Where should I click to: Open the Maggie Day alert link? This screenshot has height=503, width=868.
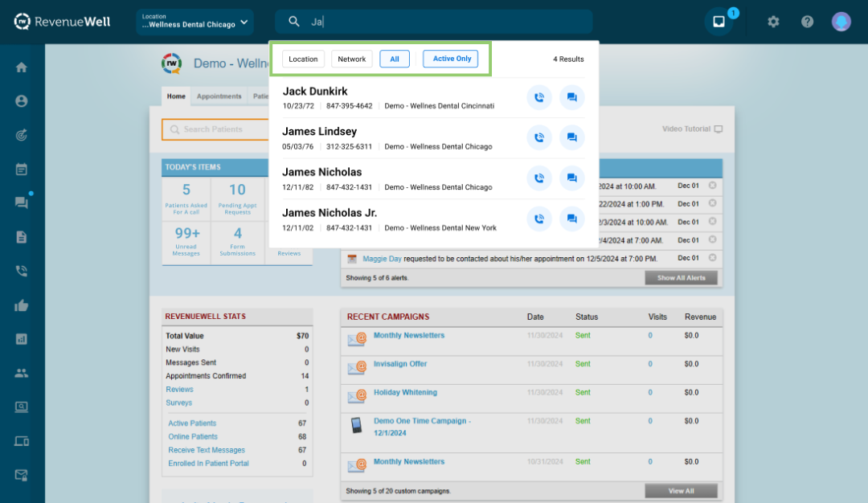tap(382, 259)
